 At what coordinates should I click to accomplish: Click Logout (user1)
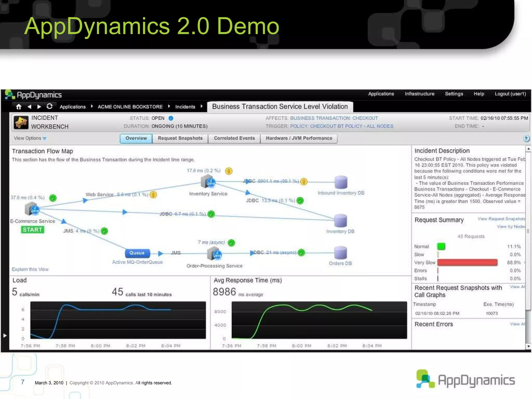click(510, 94)
